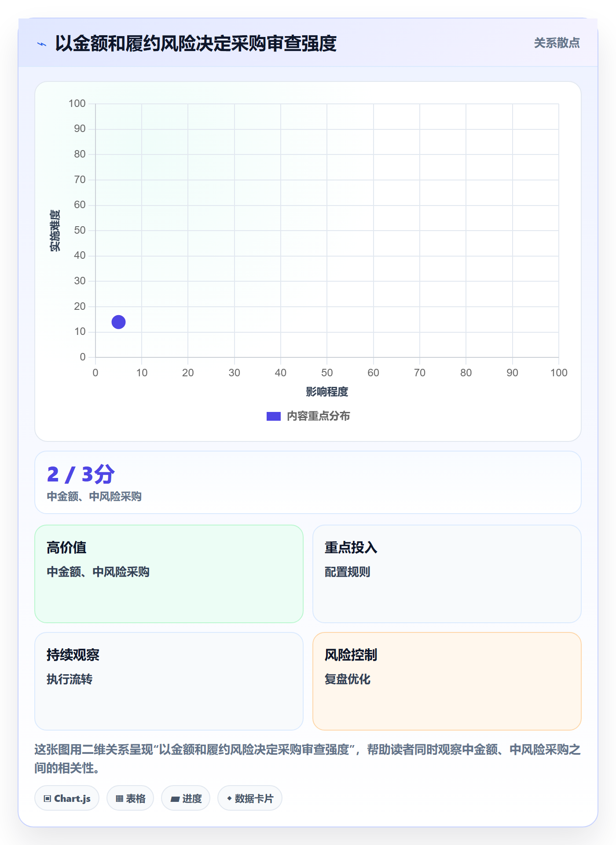This screenshot has width=616, height=845.
Task: Open the 高价值 quadrant card
Action: (169, 574)
